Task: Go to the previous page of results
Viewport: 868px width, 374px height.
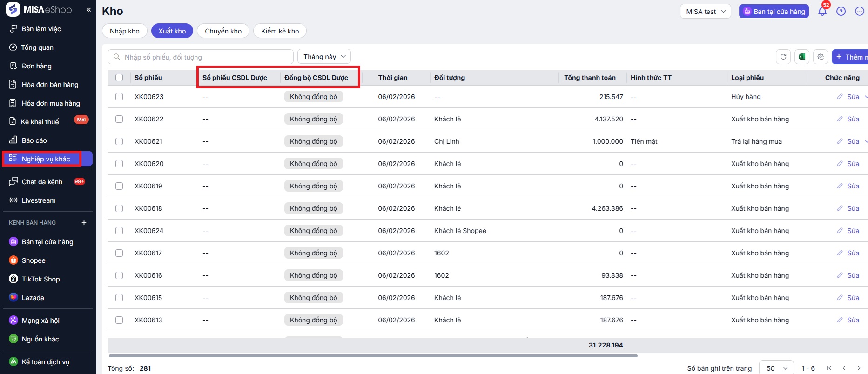Action: point(844,368)
